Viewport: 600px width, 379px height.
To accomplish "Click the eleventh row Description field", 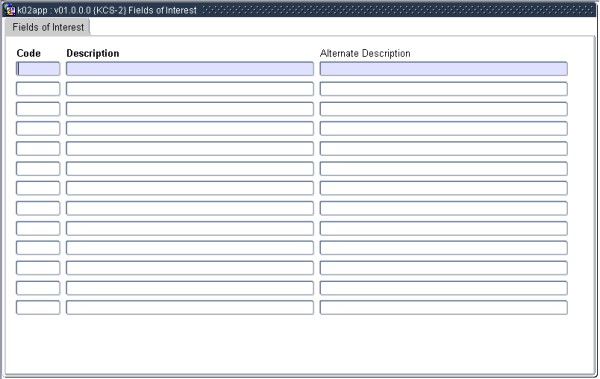I will pyautogui.click(x=190, y=268).
